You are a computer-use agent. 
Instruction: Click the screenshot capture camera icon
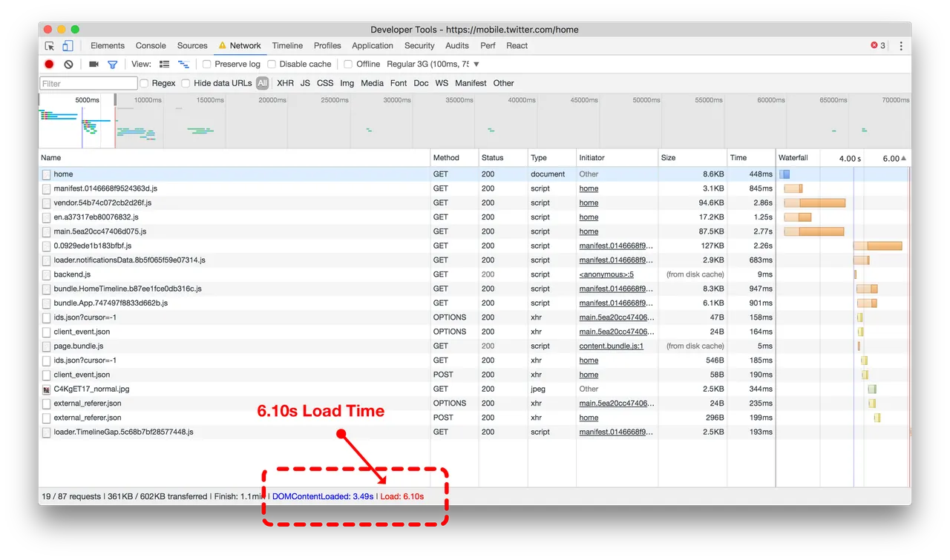point(92,65)
